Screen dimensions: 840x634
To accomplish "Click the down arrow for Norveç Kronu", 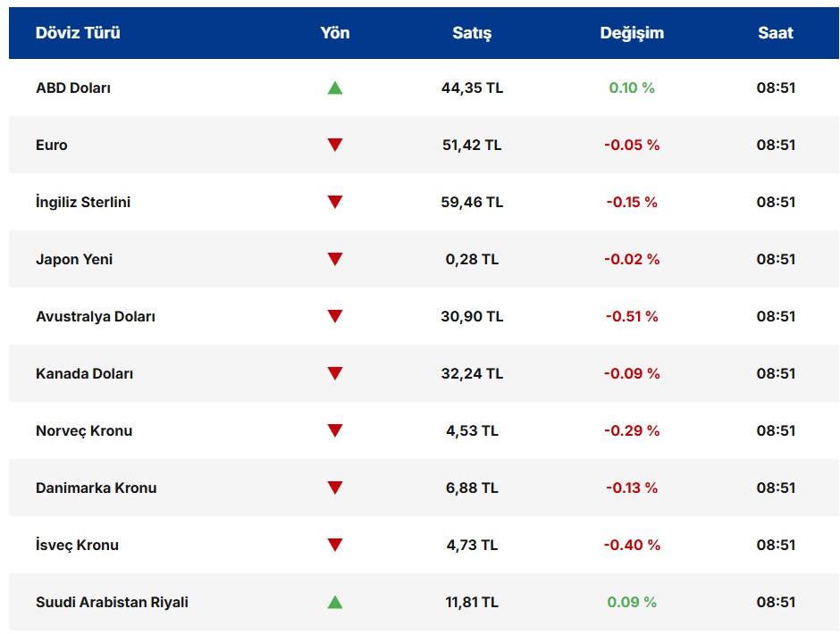I will tap(335, 430).
